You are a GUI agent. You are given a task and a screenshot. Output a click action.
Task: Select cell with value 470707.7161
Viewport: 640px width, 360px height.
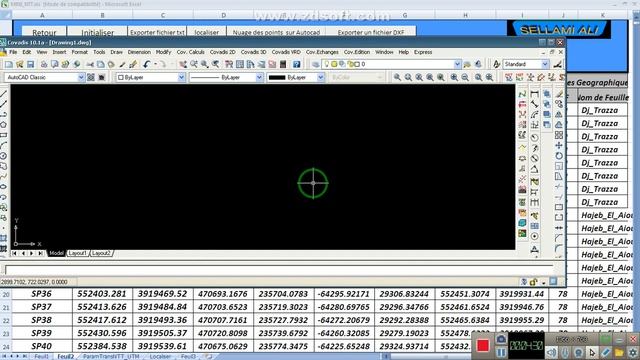[223, 320]
